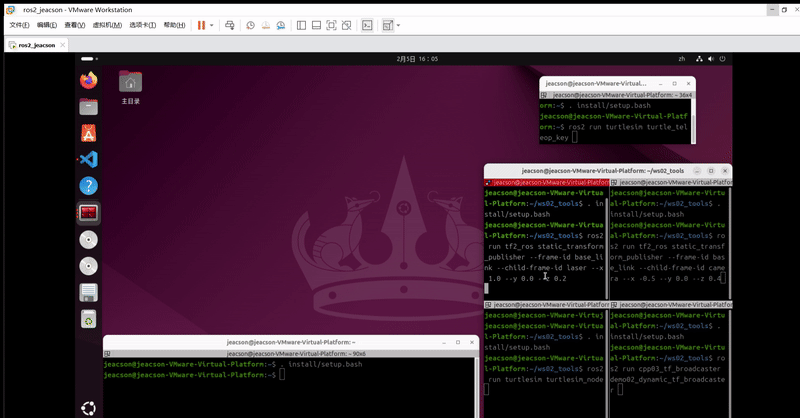800x418 pixels.
Task: Click the Terminator terminal icon in dock
Action: [88, 212]
